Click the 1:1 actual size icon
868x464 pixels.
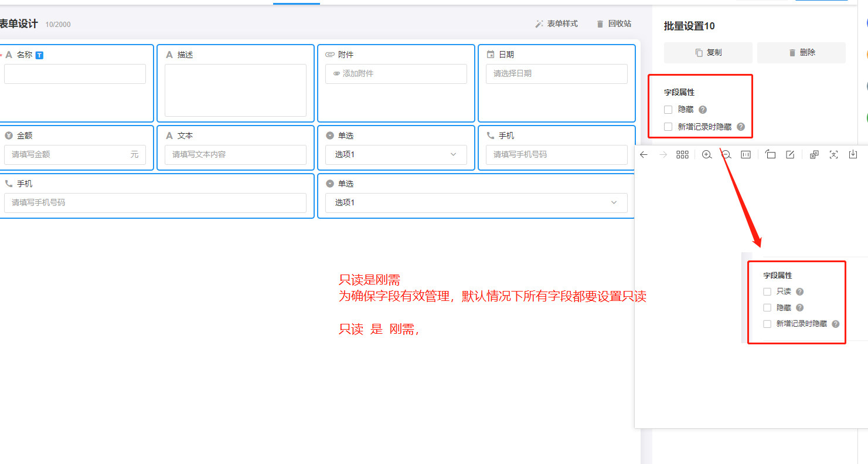pos(746,155)
